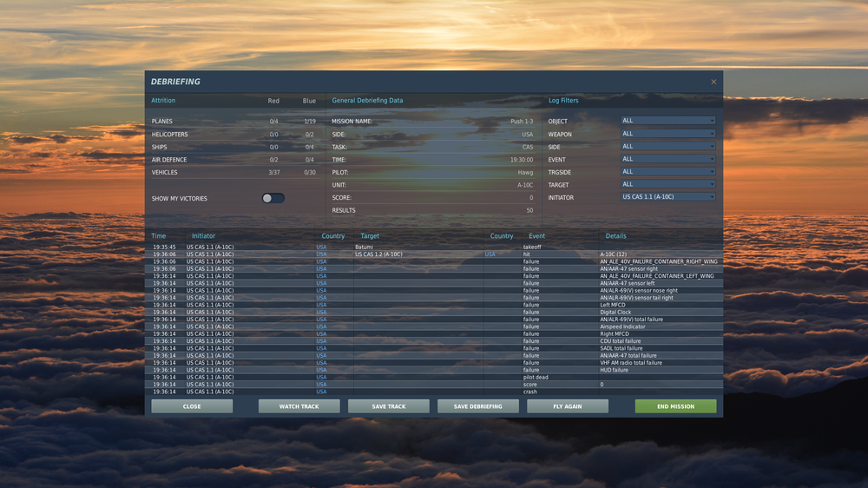This screenshot has height=488, width=868.
Task: Click the first Country column header
Action: [x=333, y=236]
